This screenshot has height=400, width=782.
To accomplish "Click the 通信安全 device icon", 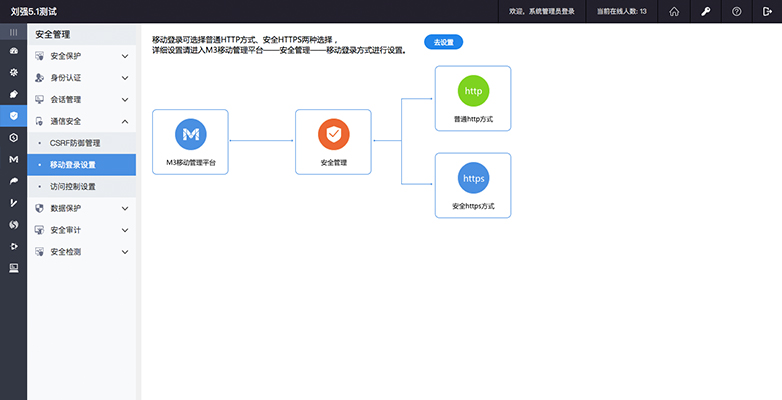I will [40, 121].
